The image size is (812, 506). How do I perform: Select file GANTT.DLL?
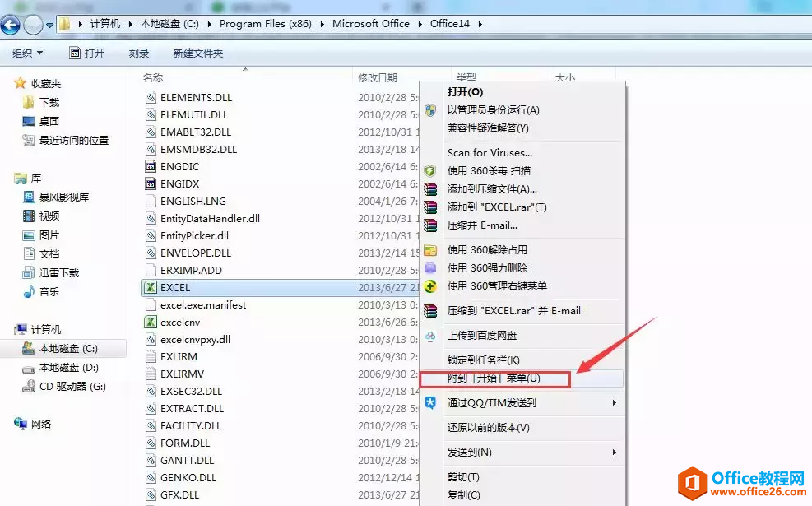187,461
